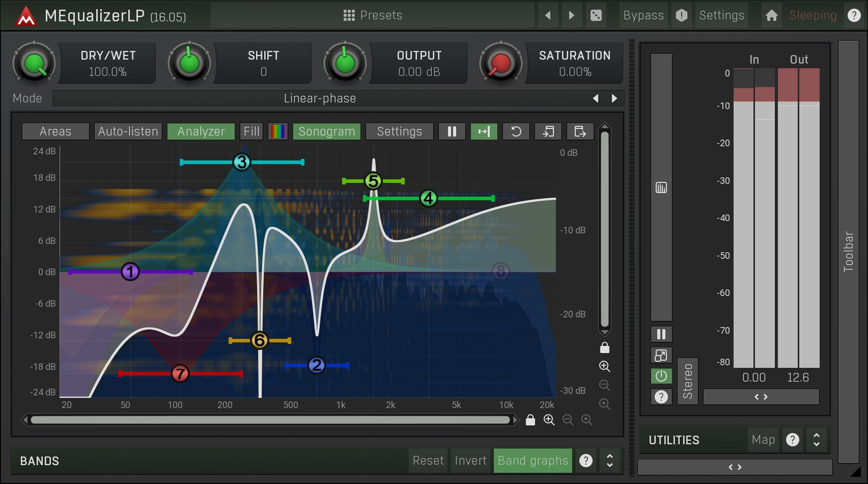Viewport: 868px width, 484px height.
Task: Click the Shift knob
Action: [x=189, y=63]
